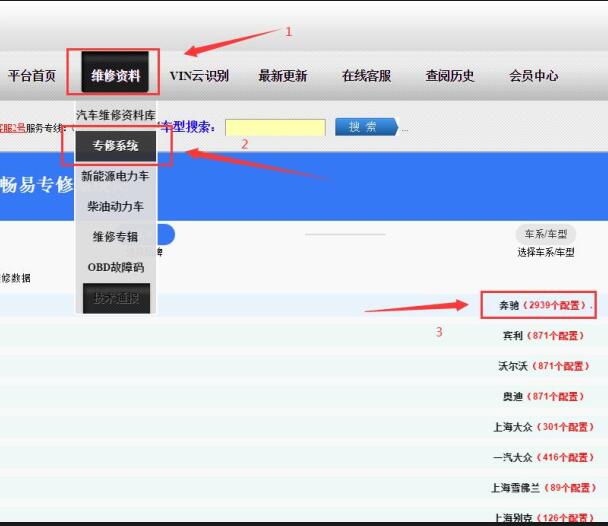This screenshot has width=608, height=526.
Task: Select 技术通报 menu entry
Action: [x=116, y=298]
